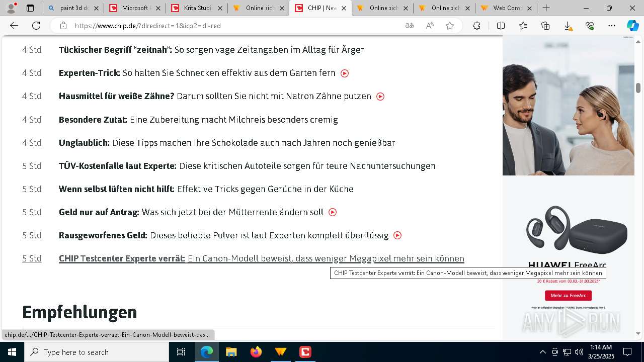The height and width of the screenshot is (362, 644).
Task: Open article Hausmittel für weiße Zähne
Action: 215,96
